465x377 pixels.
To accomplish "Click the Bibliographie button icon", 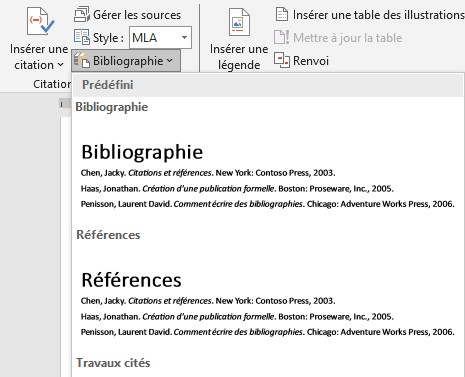I will click(x=82, y=61).
